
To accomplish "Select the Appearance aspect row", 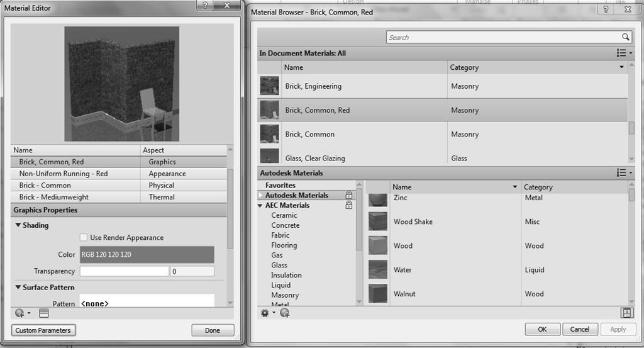I will coord(119,174).
